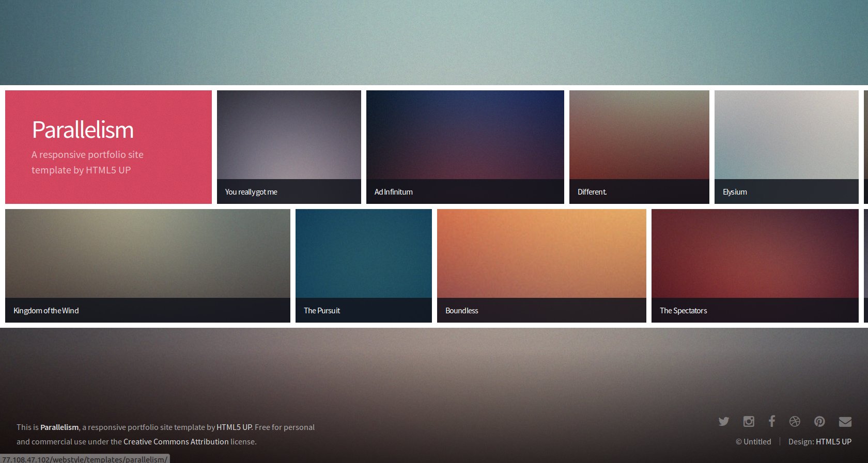Image resolution: width=868 pixels, height=463 pixels.
Task: Click the 'Parallelism' title heading
Action: pos(83,130)
